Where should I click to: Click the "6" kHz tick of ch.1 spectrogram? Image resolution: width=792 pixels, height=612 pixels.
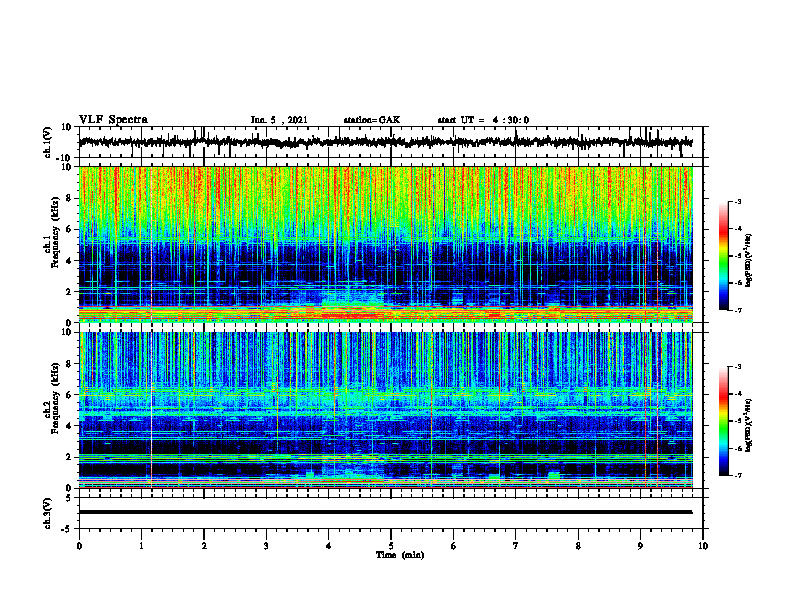tap(70, 229)
